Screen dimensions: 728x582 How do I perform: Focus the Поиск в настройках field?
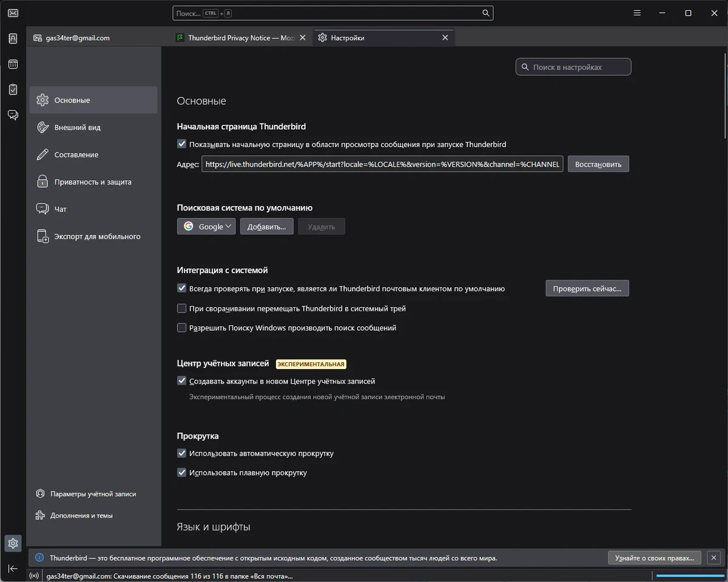coord(573,67)
